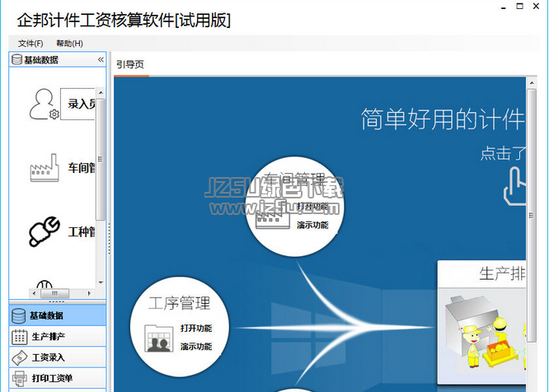The width and height of the screenshot is (549, 392).
Task: Click database icon beside bottom 基础数据 button
Action: click(18, 315)
